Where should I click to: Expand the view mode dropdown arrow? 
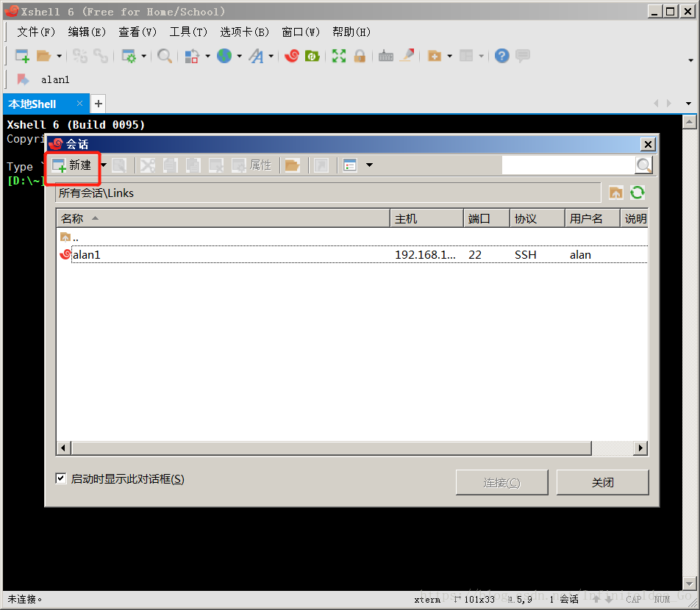[369, 165]
